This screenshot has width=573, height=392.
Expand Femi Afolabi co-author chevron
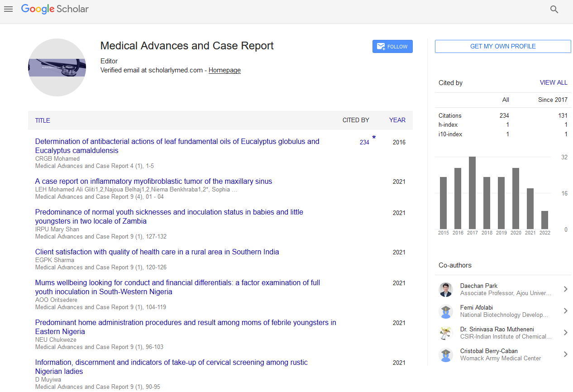click(x=565, y=311)
